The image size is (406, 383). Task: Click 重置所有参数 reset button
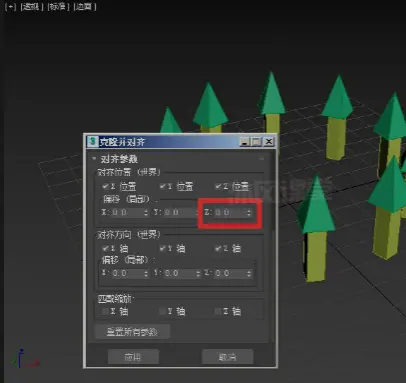coord(132,332)
